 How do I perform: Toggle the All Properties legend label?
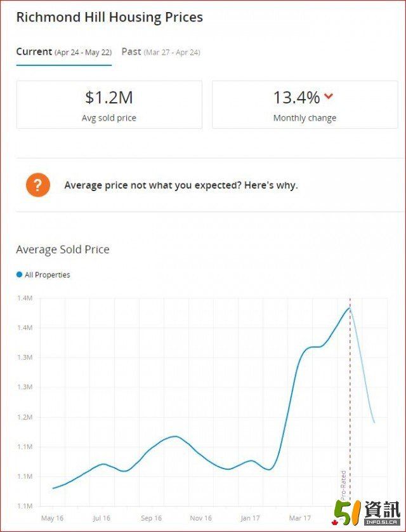tap(48, 275)
